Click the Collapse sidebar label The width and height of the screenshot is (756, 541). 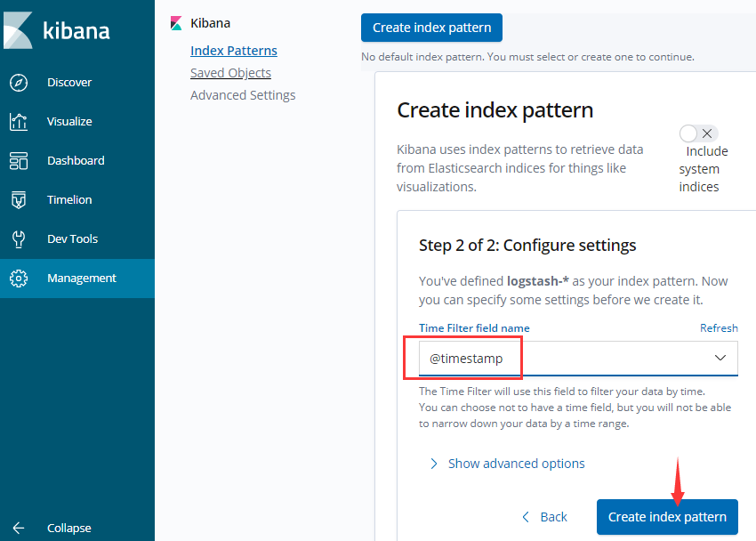click(69, 528)
